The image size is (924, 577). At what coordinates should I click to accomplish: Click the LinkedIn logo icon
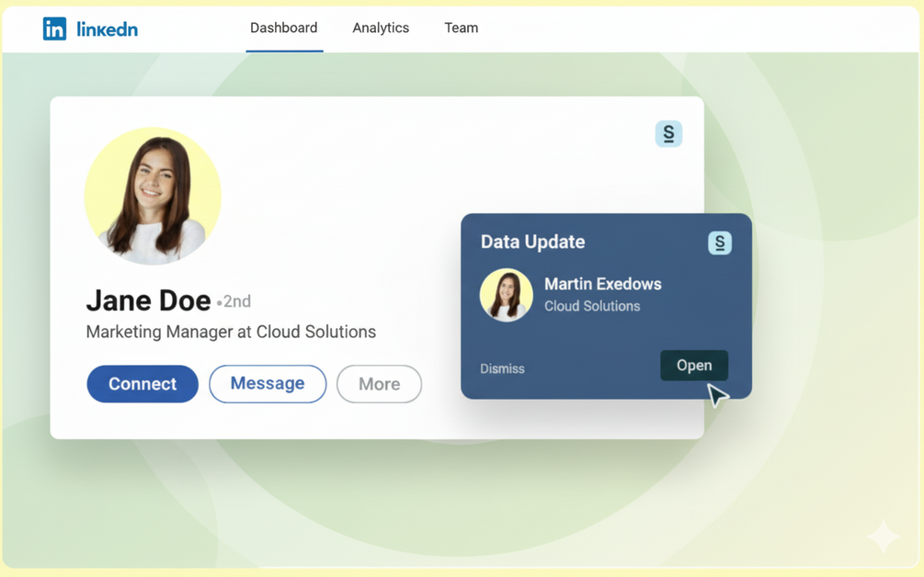coord(54,28)
